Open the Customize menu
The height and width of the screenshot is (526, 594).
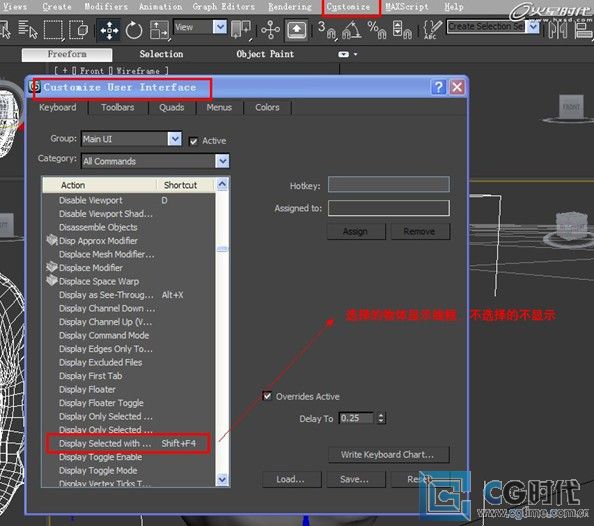click(x=348, y=7)
